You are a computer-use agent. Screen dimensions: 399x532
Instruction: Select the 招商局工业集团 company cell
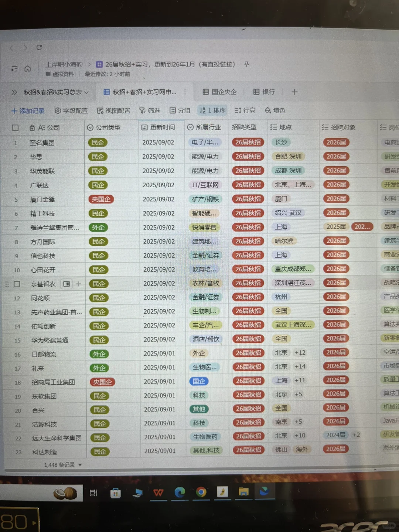(53, 382)
